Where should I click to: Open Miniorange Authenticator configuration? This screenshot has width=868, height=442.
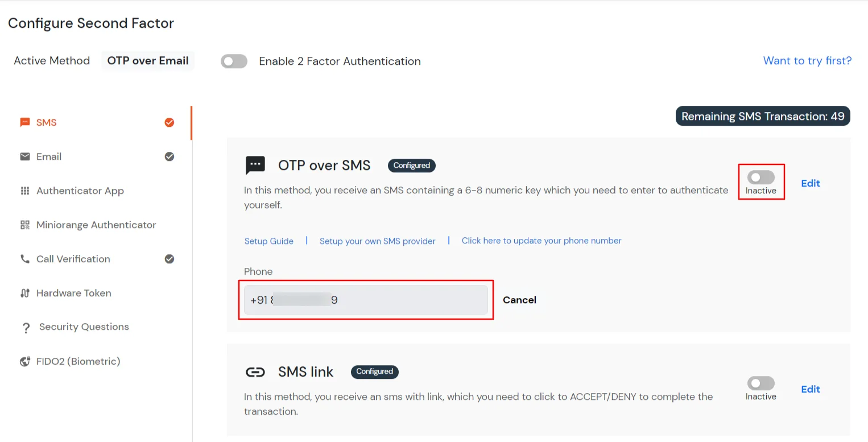click(96, 225)
